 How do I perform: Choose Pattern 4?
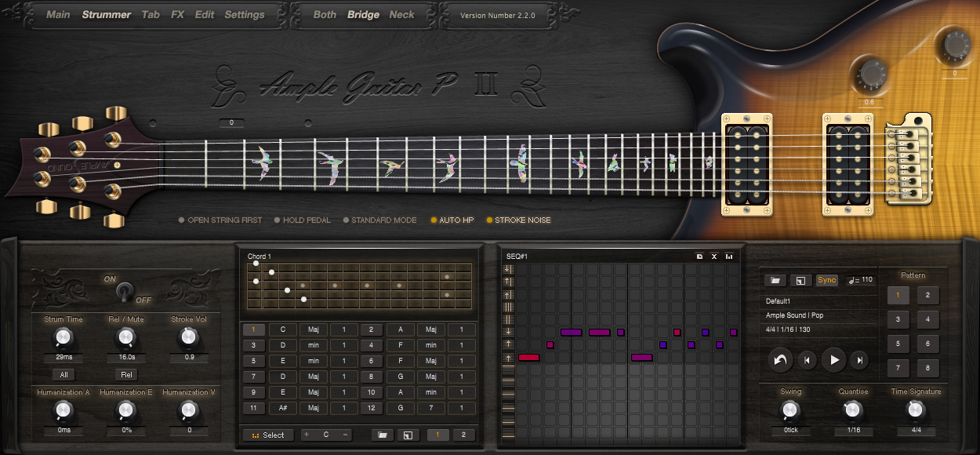[927, 320]
